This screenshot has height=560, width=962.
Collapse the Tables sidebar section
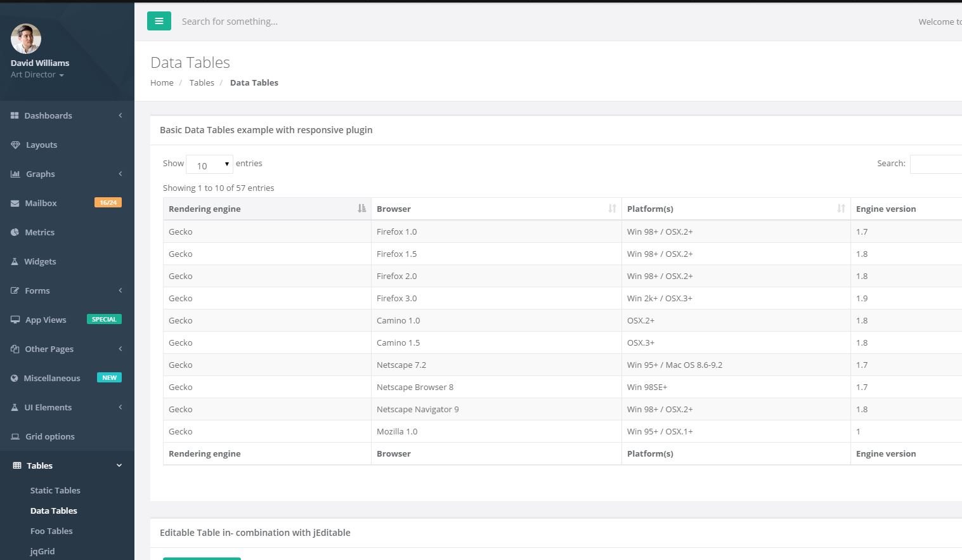67,466
